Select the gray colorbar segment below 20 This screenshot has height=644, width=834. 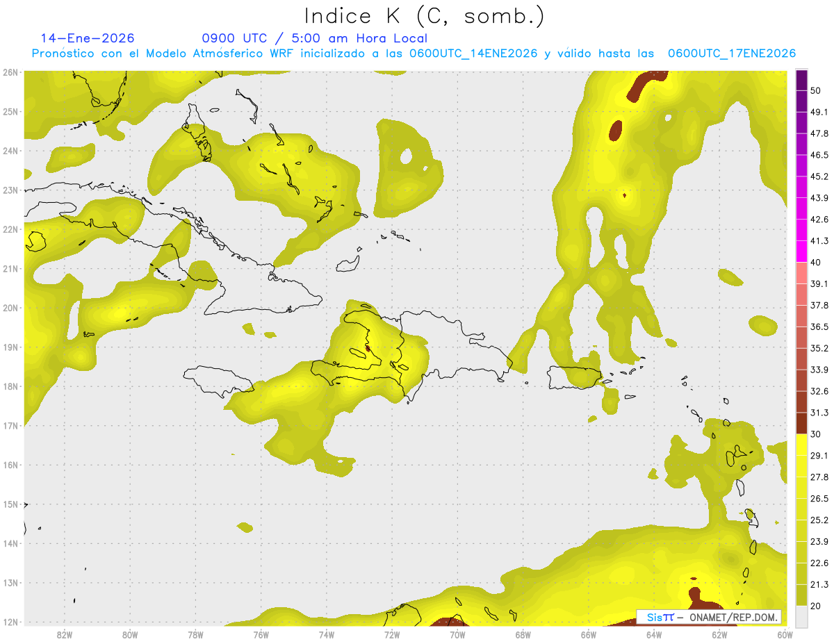pyautogui.click(x=801, y=616)
